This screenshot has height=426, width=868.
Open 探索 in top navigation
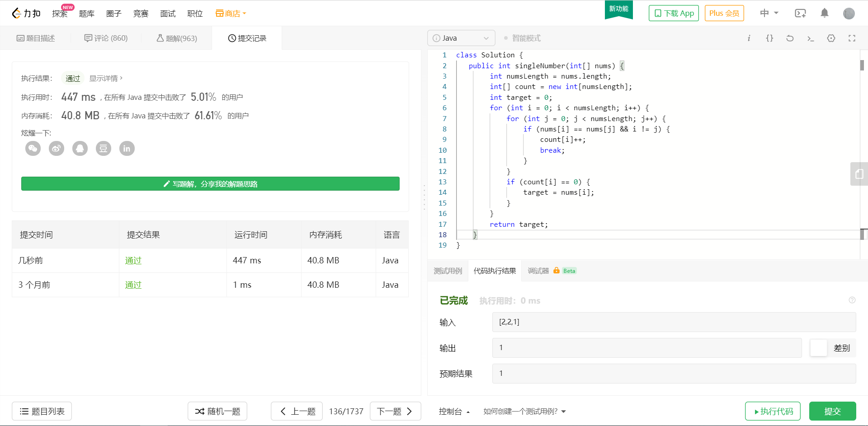(x=60, y=14)
